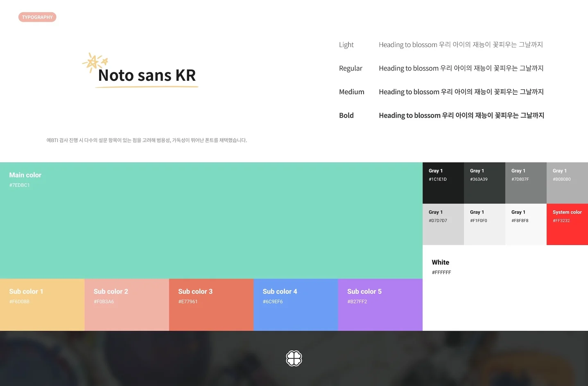Click the TYPOGRAPHY pill badge
The width and height of the screenshot is (588, 386).
(x=37, y=17)
